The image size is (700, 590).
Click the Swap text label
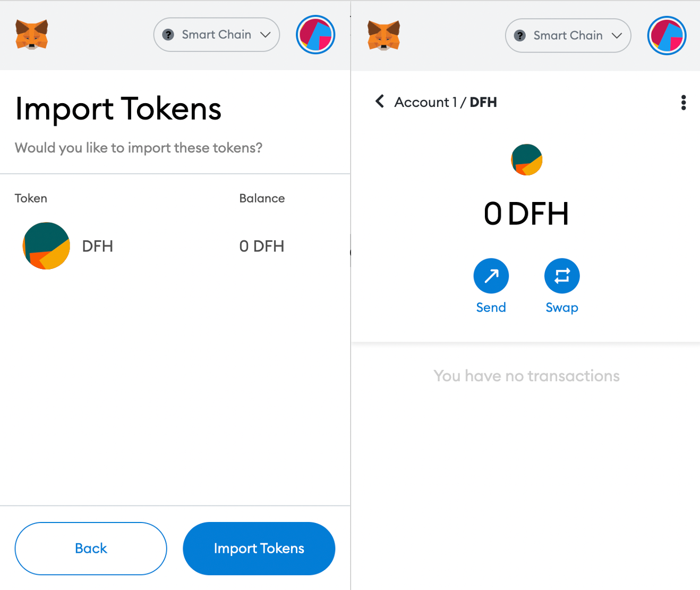562,307
